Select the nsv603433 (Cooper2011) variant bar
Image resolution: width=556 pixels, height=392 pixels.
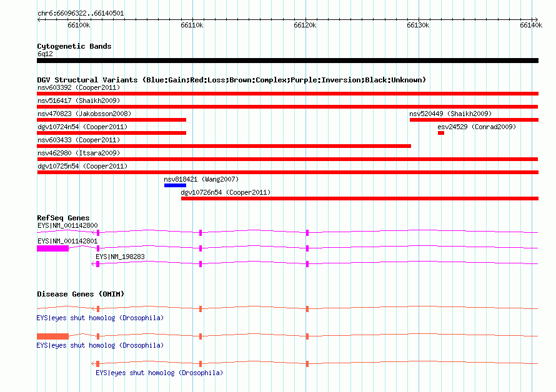click(224, 146)
